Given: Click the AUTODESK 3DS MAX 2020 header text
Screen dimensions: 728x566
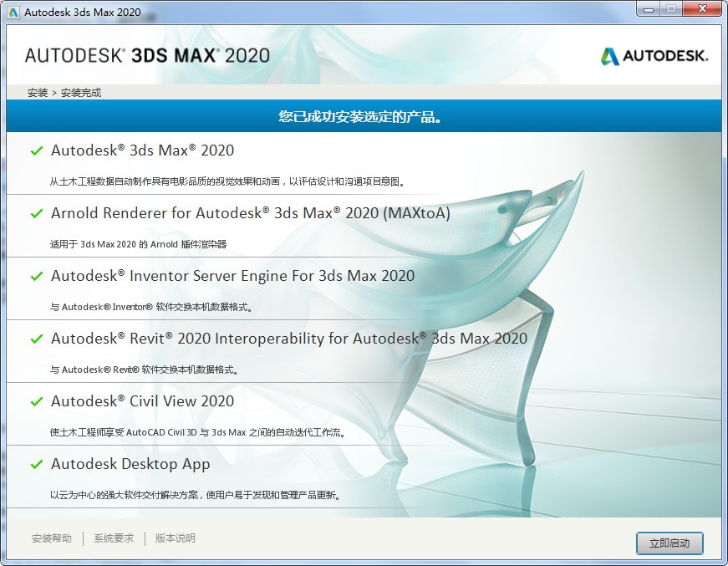Looking at the screenshot, I should (147, 55).
